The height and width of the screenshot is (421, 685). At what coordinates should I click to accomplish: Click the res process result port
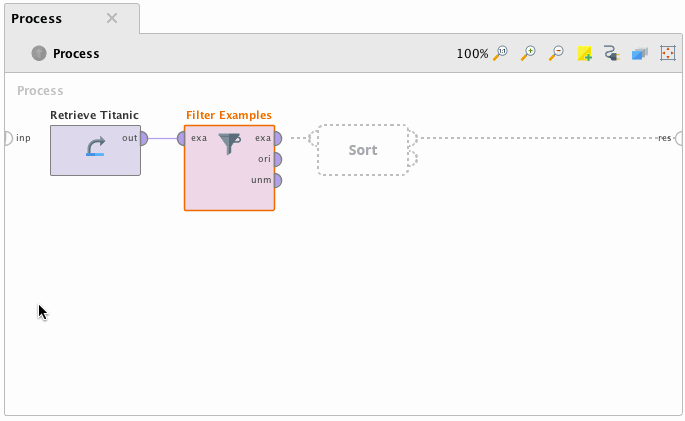[x=679, y=138]
